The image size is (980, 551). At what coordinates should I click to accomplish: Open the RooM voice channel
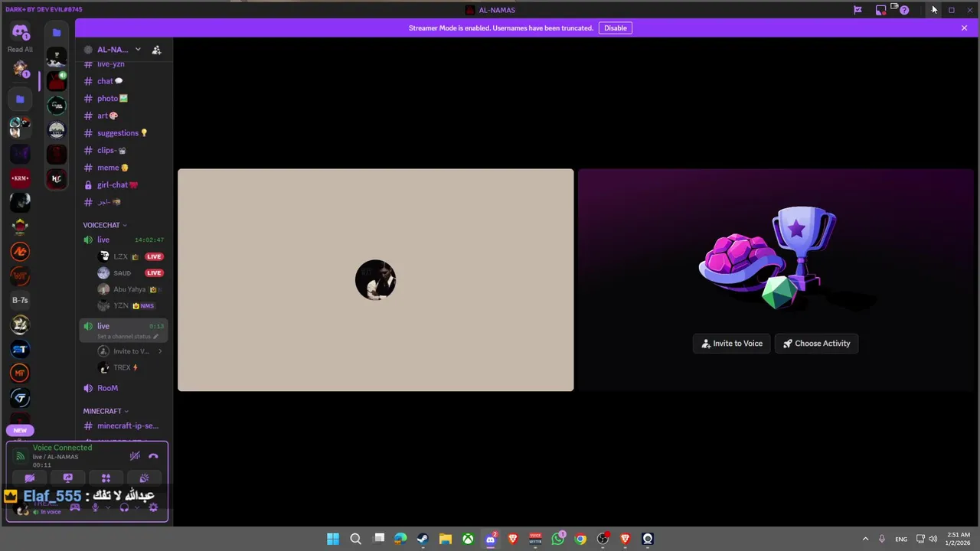pos(123,388)
